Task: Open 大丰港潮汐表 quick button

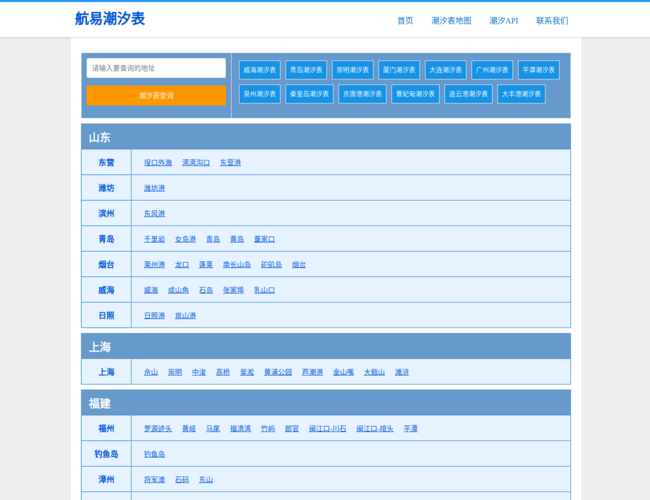Action: [521, 94]
